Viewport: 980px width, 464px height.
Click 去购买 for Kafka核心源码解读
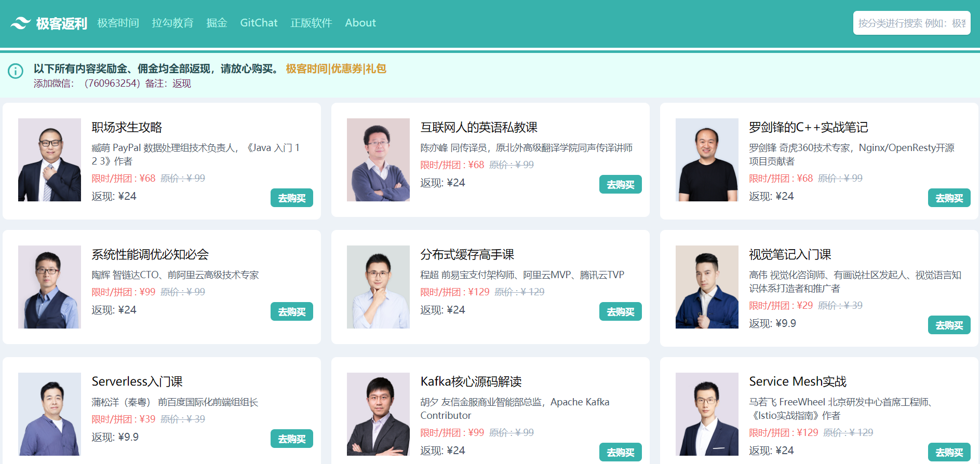coord(620,452)
